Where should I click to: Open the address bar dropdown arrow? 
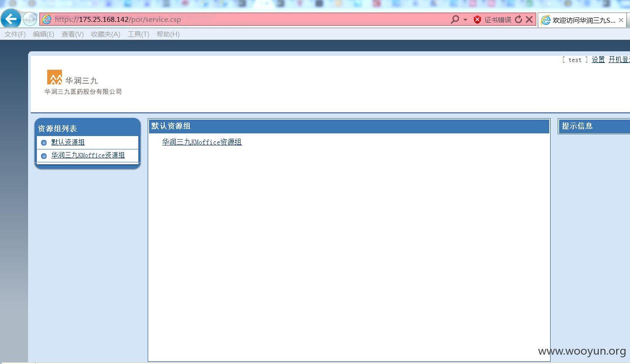(x=465, y=20)
